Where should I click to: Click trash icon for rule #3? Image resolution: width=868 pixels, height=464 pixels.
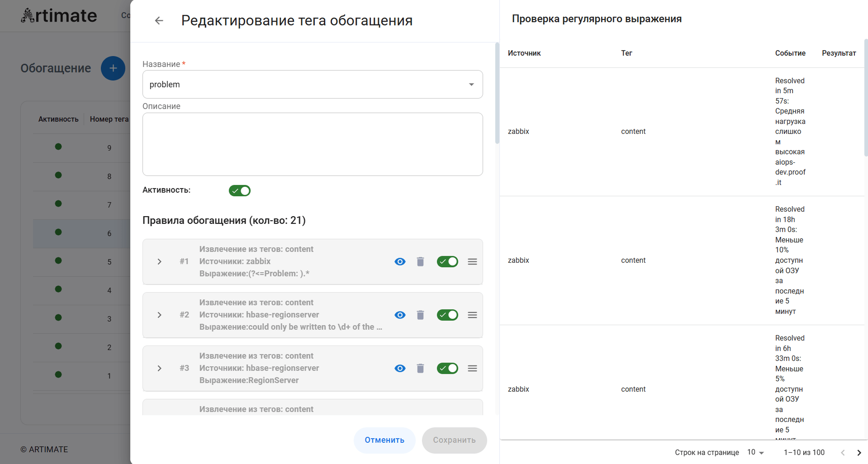click(x=420, y=369)
